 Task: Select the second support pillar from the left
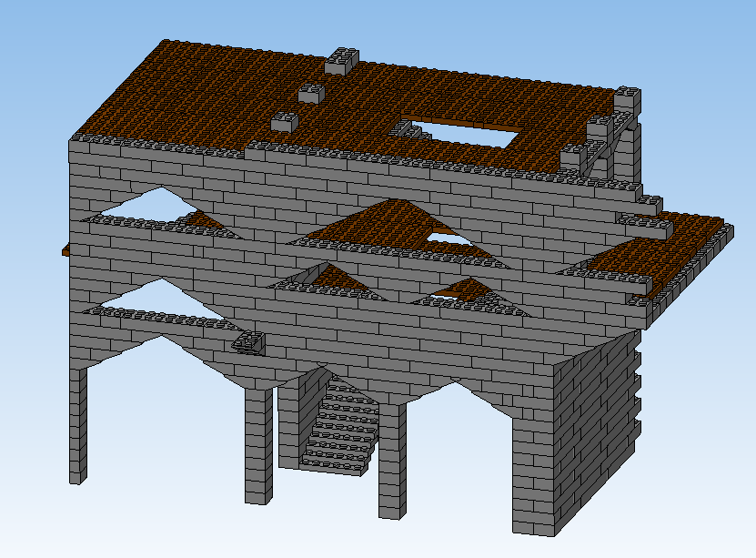click(x=257, y=446)
